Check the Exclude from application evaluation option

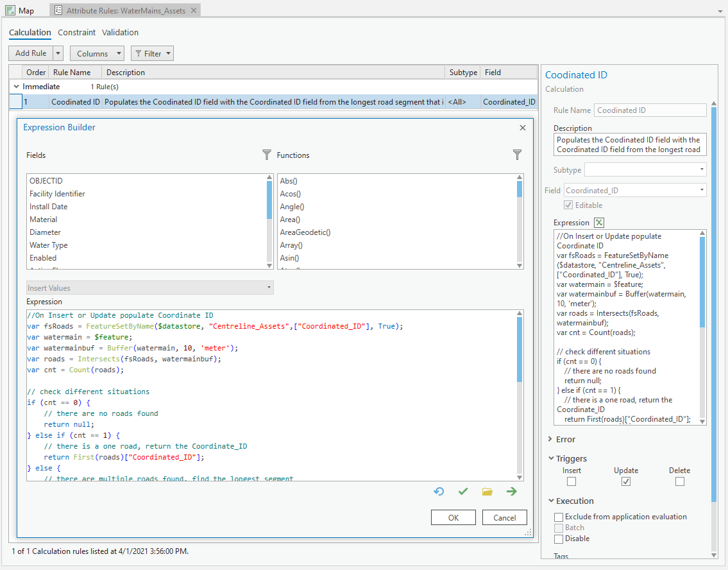[559, 516]
